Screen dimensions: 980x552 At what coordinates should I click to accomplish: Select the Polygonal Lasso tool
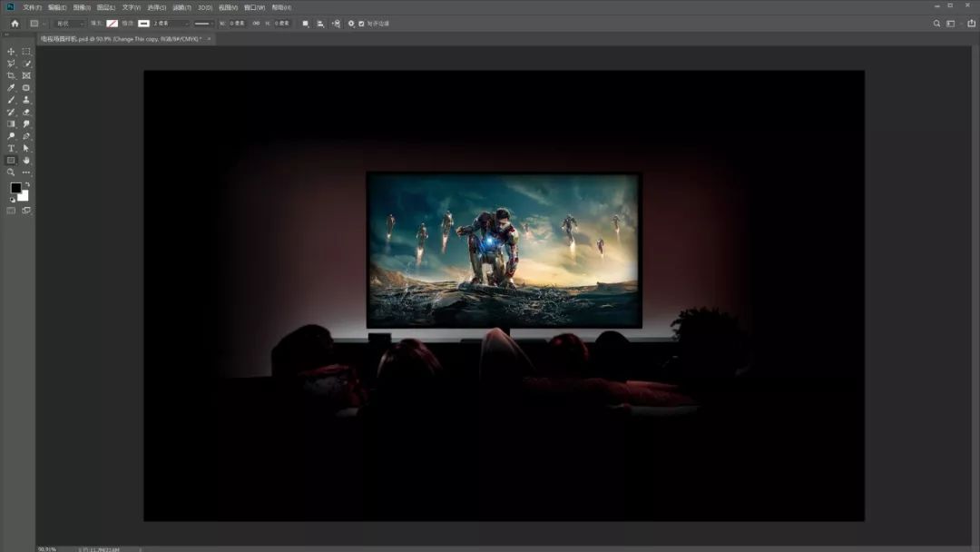(x=11, y=64)
